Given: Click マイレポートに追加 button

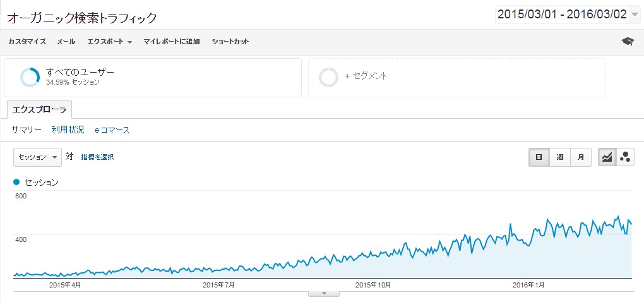Looking at the screenshot, I should pos(172,42).
